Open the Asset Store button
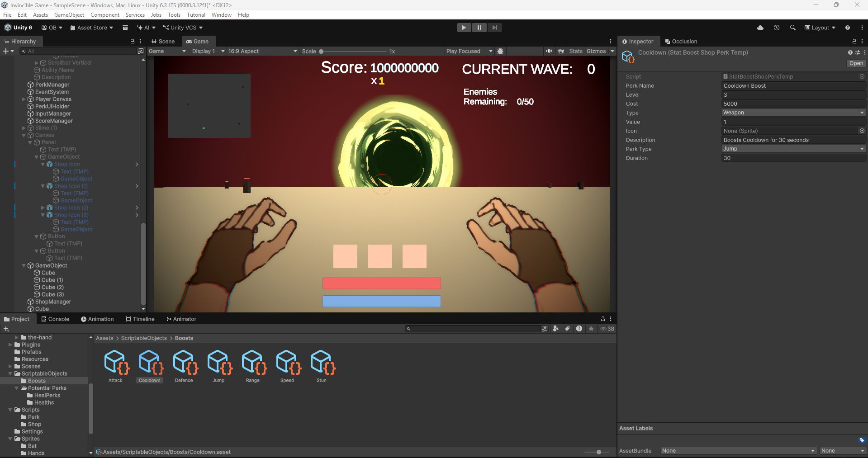This screenshot has height=458, width=868. tap(91, 28)
